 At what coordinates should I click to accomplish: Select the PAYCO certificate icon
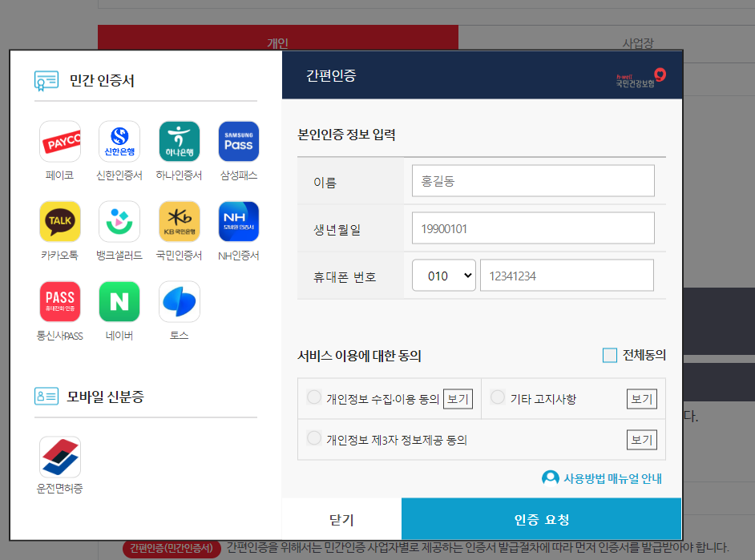[x=59, y=142]
